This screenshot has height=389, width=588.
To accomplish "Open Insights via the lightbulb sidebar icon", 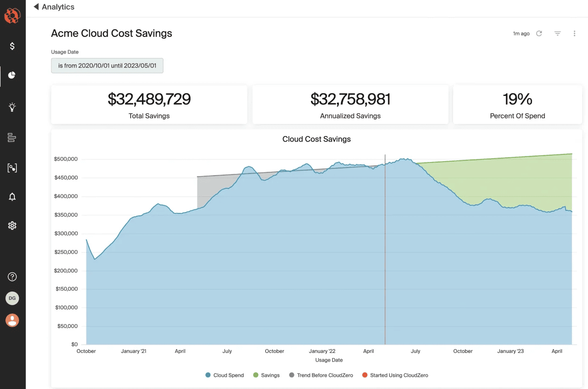I will click(x=12, y=107).
